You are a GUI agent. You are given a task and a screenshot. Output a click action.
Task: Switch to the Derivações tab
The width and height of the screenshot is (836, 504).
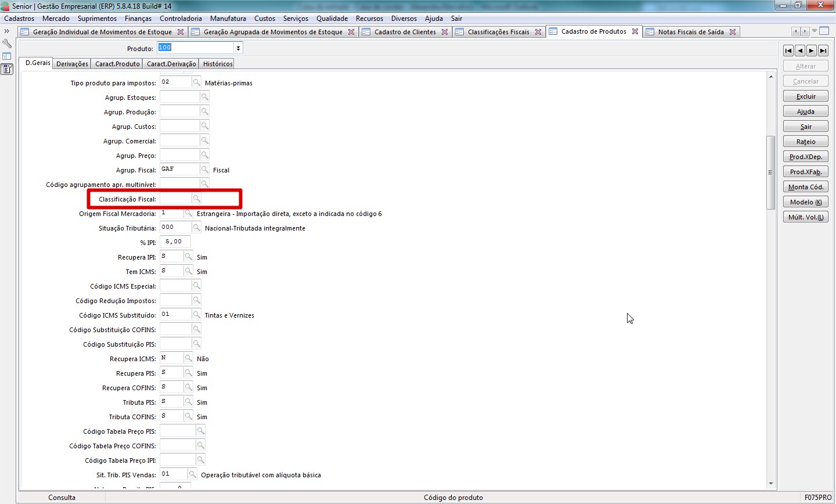click(73, 64)
